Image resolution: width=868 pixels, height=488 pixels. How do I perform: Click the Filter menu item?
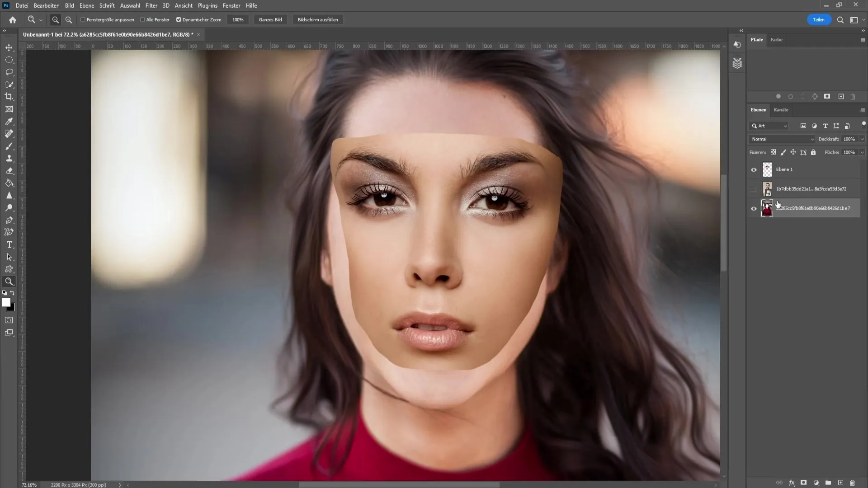pyautogui.click(x=151, y=5)
